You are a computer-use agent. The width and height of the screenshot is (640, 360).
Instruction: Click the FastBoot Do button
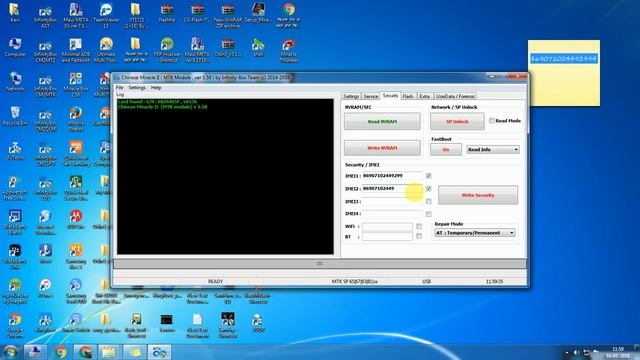point(446,150)
